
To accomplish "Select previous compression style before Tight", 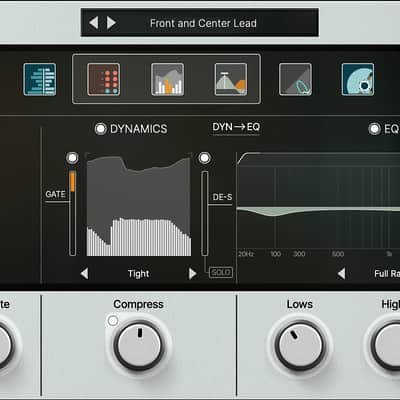I will [84, 274].
